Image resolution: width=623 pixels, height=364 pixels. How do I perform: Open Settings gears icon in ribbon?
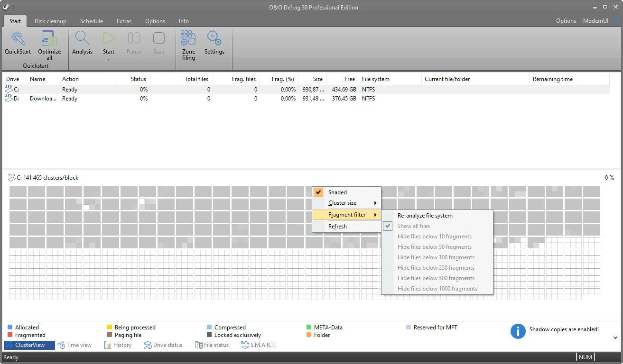(214, 39)
